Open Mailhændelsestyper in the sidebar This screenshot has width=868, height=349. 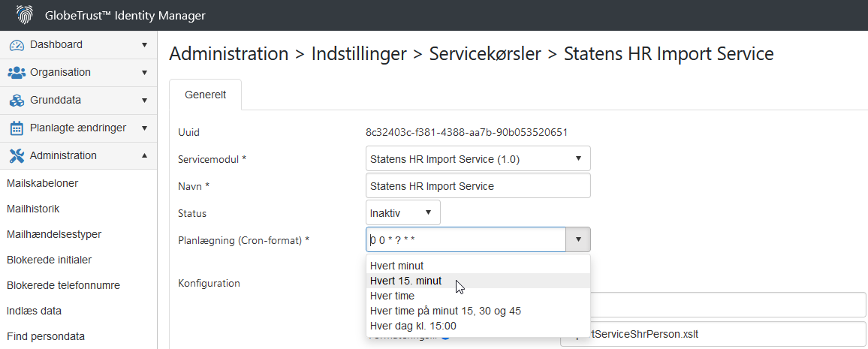pyautogui.click(x=54, y=234)
